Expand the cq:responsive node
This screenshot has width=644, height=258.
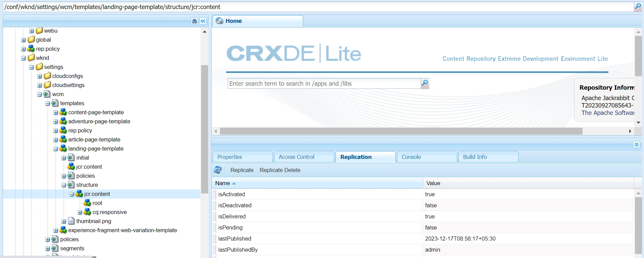(x=80, y=212)
